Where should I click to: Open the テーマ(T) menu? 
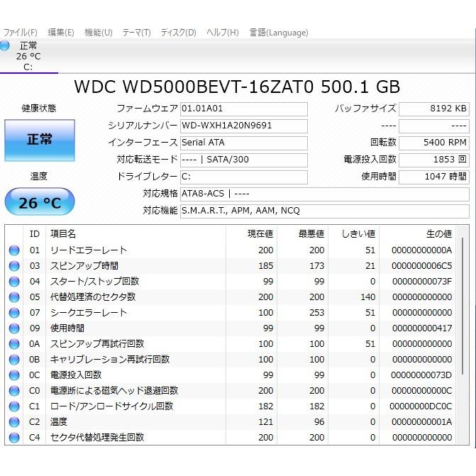(x=137, y=33)
